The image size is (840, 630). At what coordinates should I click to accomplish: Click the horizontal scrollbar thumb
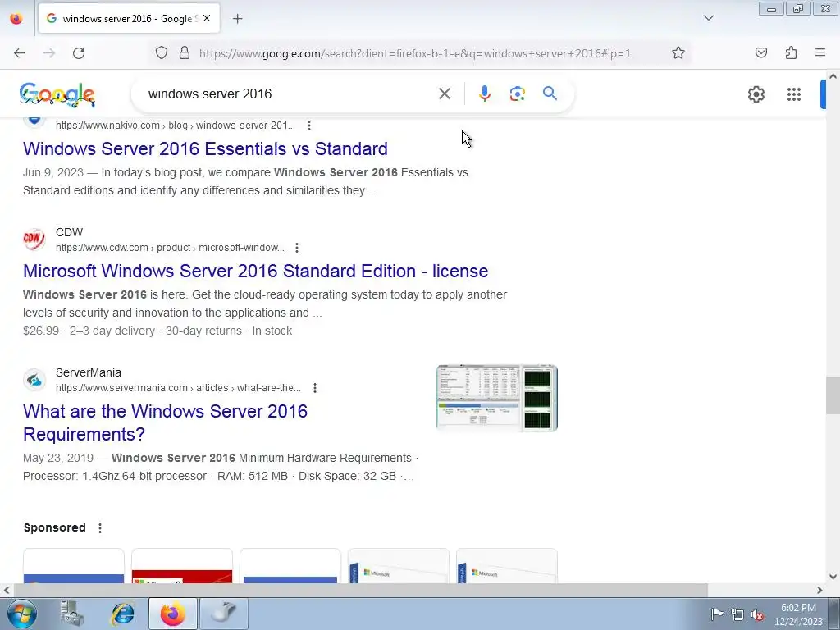pyautogui.click(x=360, y=591)
